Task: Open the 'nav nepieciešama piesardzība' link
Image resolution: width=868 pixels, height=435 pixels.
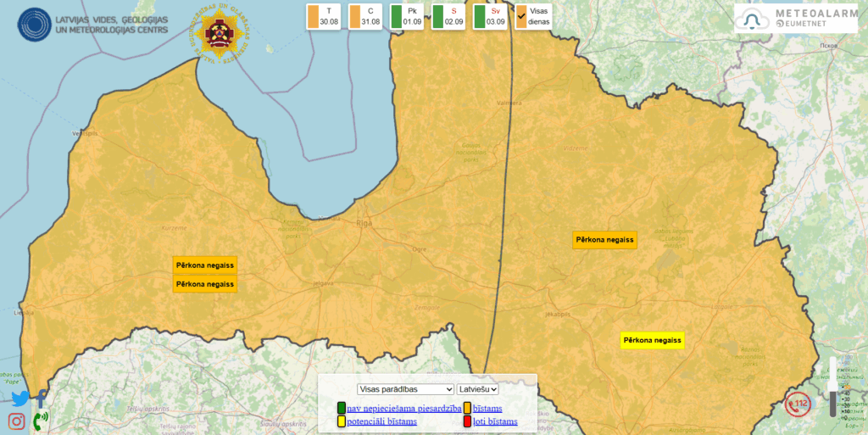Action: coord(403,408)
